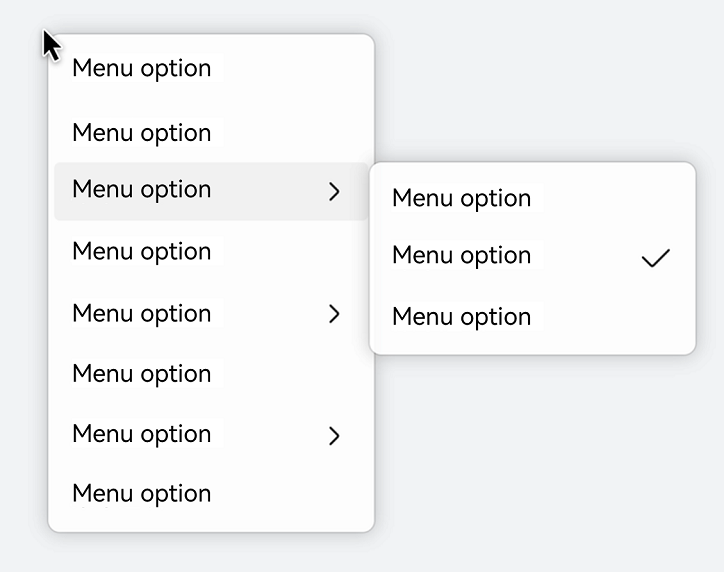Screen dimensions: 724x572
Task: Choose the bottom Menu option in the submenu
Action: (532, 317)
